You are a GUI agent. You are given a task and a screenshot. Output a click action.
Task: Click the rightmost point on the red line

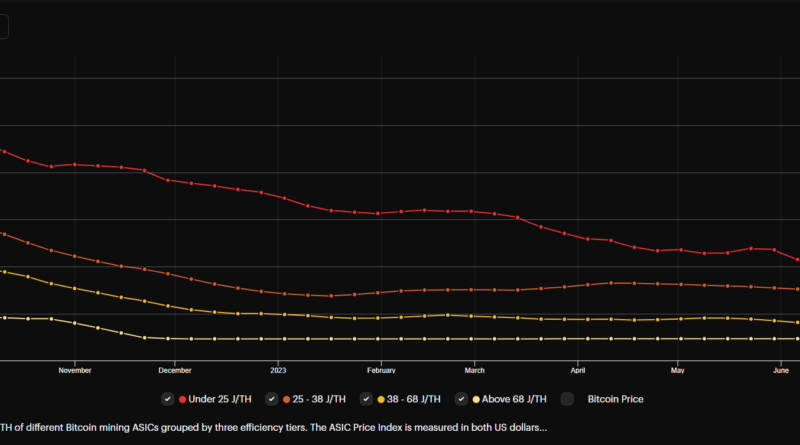point(798,260)
